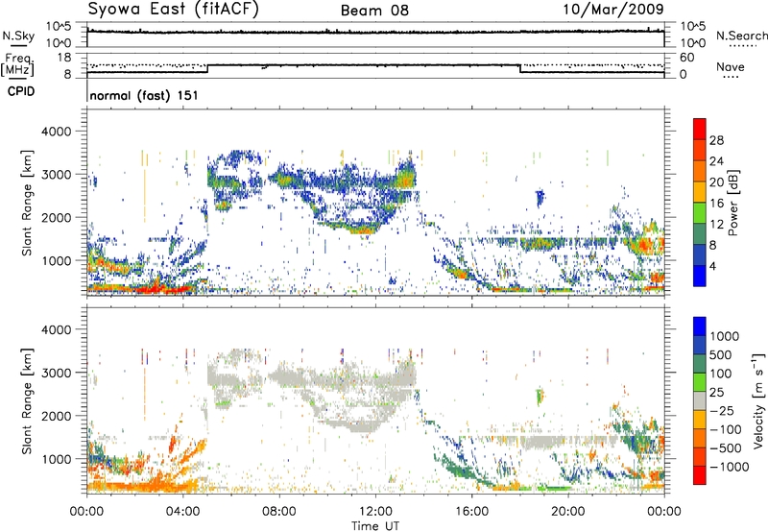Click the frequency step-down near 18:00
This screenshot has height=532, width=768.
(519, 68)
